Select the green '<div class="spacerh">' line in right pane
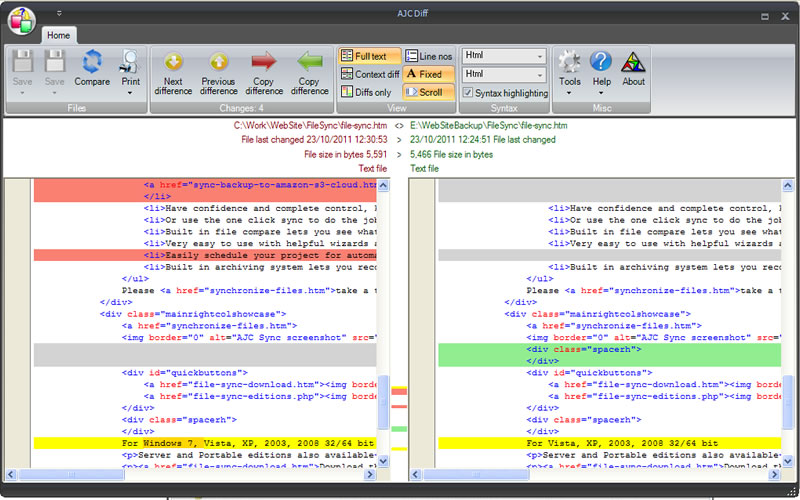 [x=610, y=349]
